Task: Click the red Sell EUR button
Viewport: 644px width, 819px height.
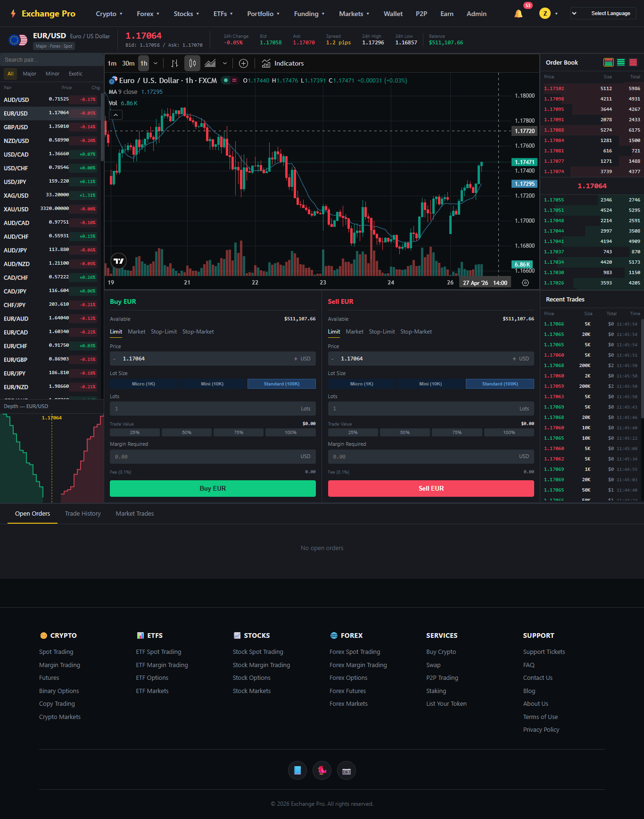Action: point(431,488)
